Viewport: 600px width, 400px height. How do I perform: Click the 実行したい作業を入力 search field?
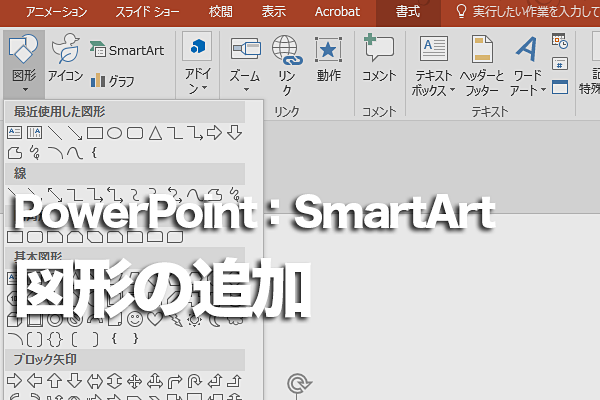[528, 12]
